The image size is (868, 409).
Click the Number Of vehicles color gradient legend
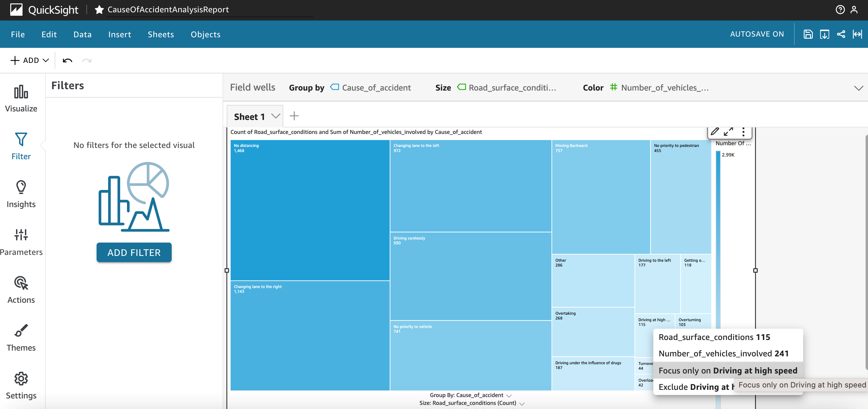tap(718, 239)
